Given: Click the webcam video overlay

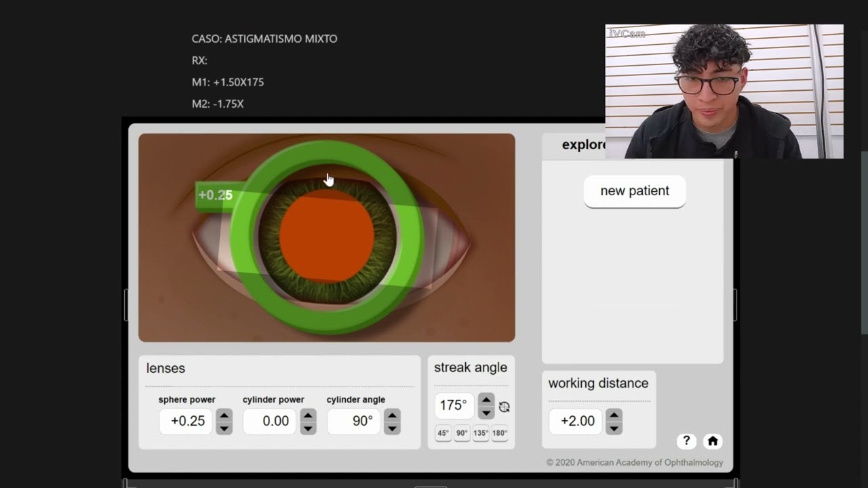Looking at the screenshot, I should tap(724, 91).
